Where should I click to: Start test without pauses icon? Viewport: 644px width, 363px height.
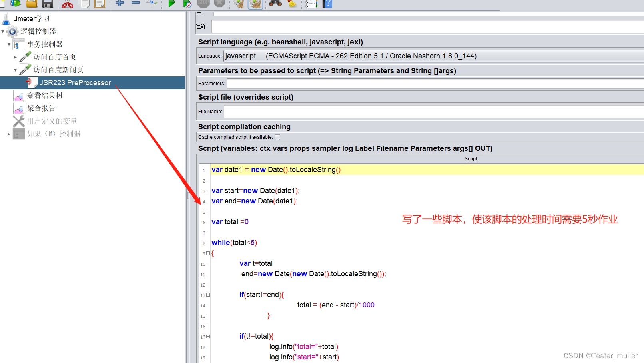[187, 4]
